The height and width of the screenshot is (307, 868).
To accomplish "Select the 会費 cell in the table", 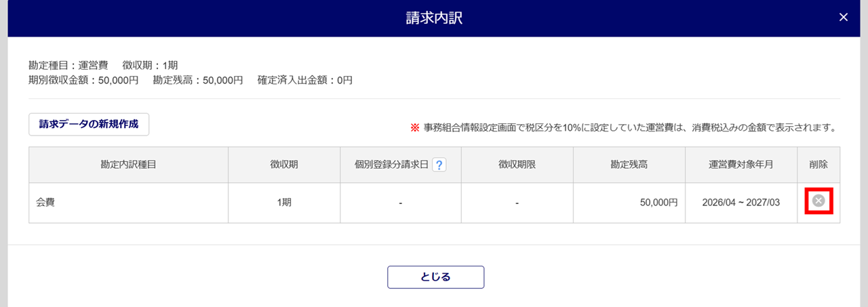I will pos(45,203).
